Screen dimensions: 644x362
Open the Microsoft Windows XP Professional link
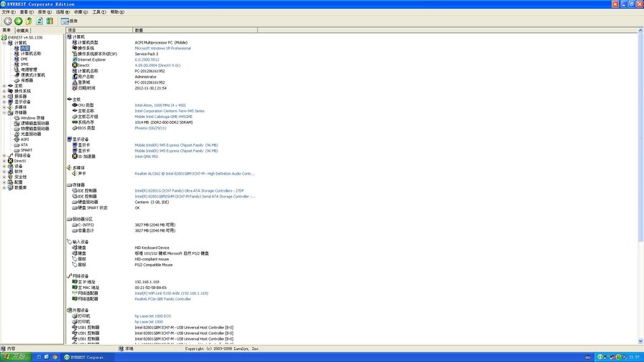162,48
